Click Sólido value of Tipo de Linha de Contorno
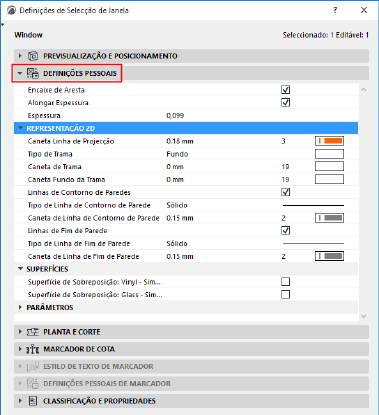 [x=177, y=205]
